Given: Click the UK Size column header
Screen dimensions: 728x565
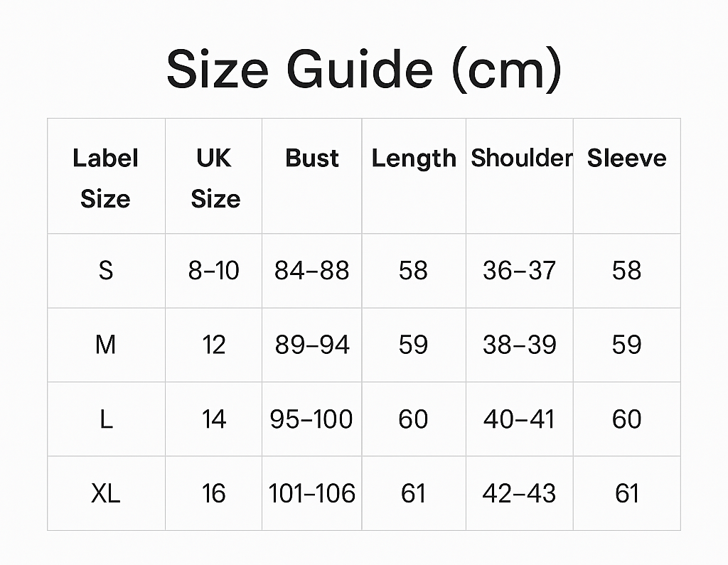Looking at the screenshot, I should click(214, 178).
